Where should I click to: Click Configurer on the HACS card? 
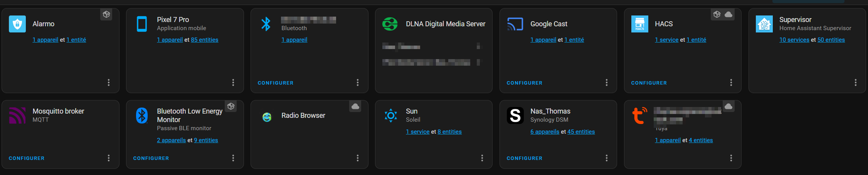(x=649, y=83)
